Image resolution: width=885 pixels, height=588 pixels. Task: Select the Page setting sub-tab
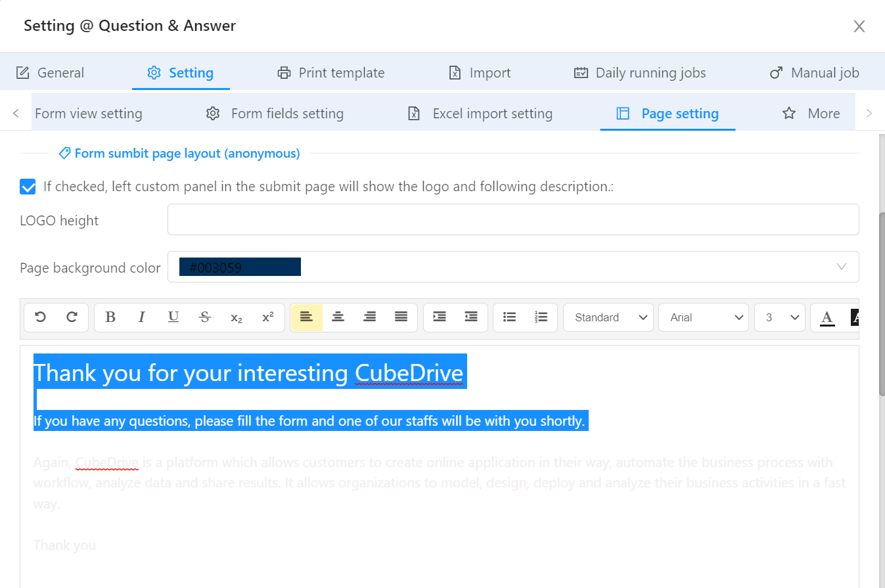pos(668,114)
